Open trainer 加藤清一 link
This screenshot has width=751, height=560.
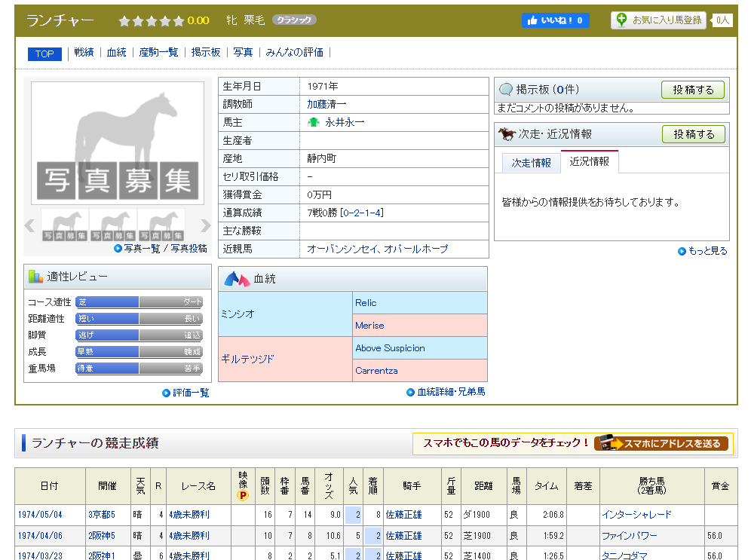point(326,104)
